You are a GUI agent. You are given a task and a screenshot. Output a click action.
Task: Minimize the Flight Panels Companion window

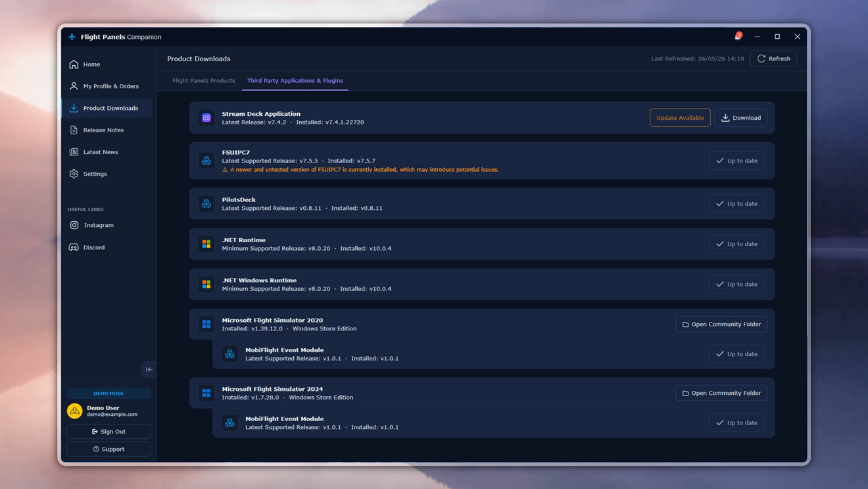click(758, 37)
